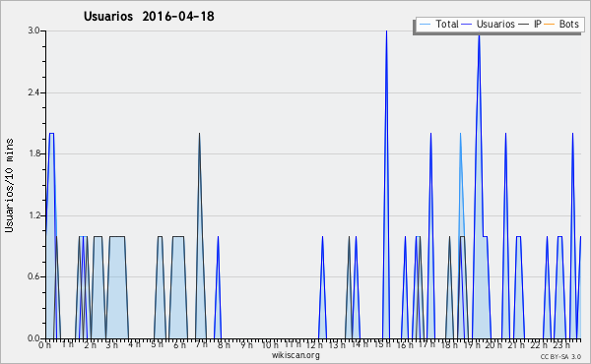591x364 pixels.
Task: Click the '13 h' x-axis label
Action: [337, 345]
